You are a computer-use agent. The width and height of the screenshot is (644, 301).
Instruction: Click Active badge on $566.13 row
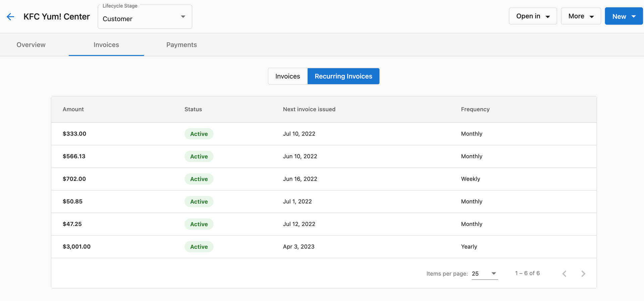pyautogui.click(x=199, y=156)
